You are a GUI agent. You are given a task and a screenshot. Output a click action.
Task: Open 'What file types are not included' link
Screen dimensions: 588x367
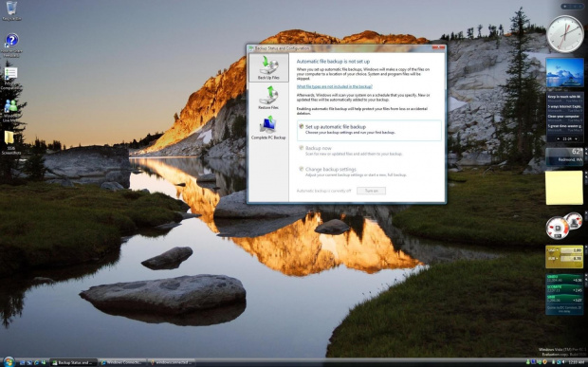[335, 86]
